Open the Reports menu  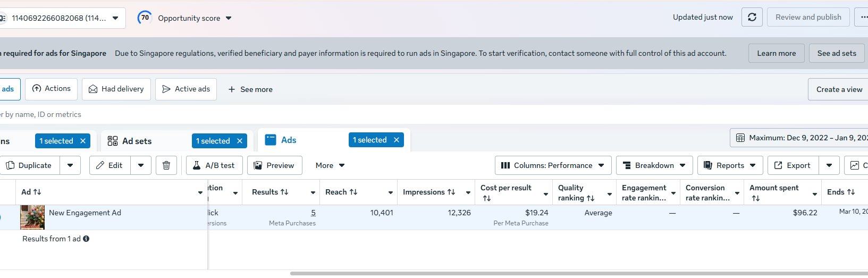(x=730, y=165)
